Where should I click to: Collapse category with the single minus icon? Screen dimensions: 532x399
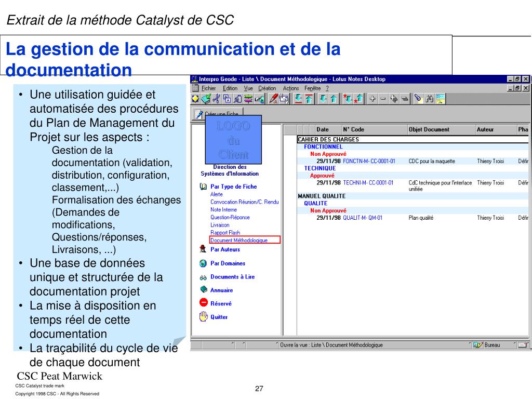point(383,99)
